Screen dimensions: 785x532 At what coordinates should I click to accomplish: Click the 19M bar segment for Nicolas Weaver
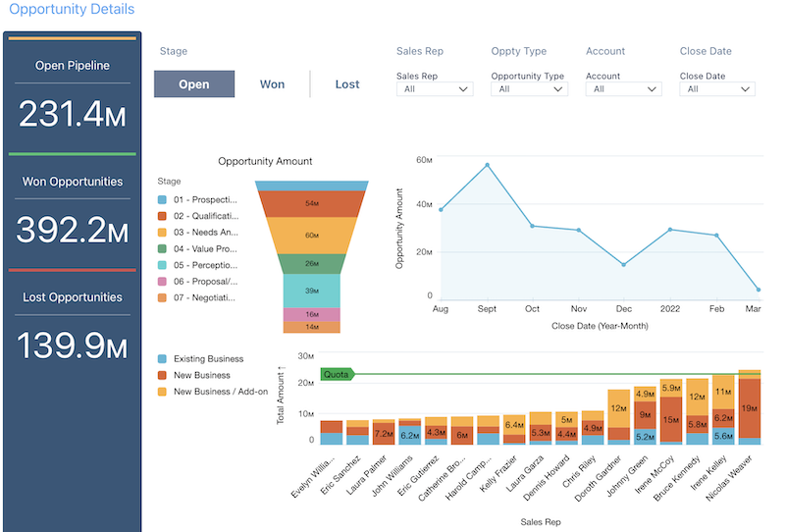coord(750,408)
